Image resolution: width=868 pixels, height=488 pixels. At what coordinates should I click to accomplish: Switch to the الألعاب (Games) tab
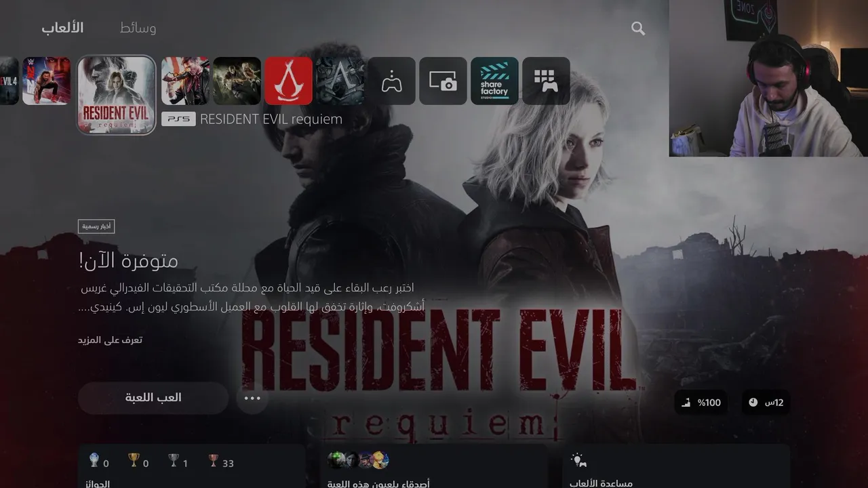(x=62, y=28)
